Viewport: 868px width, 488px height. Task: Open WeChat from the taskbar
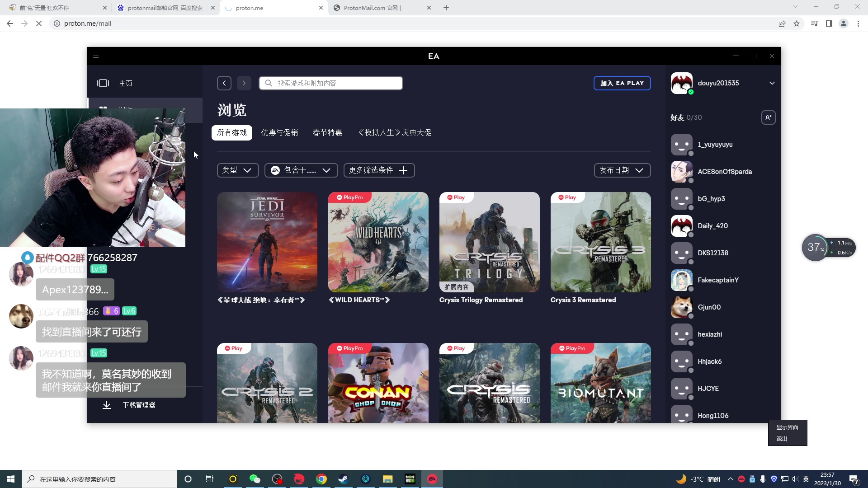tap(255, 479)
